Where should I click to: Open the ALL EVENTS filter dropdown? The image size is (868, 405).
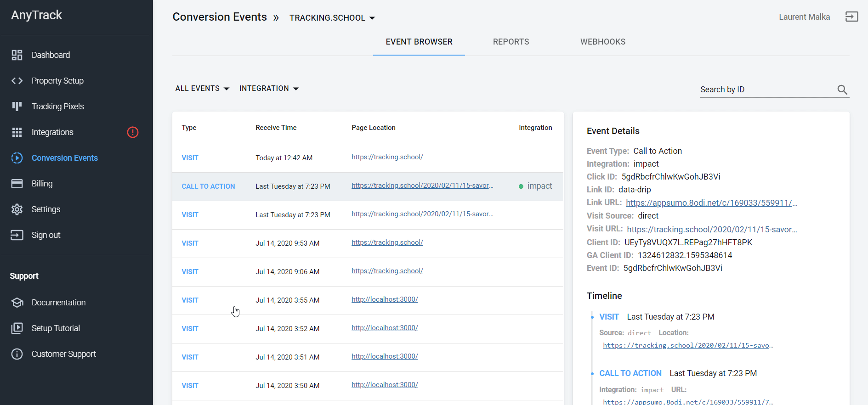(x=202, y=89)
